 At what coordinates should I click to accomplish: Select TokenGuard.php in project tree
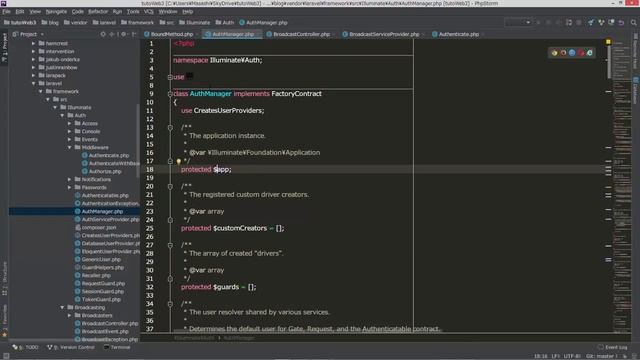click(x=101, y=299)
